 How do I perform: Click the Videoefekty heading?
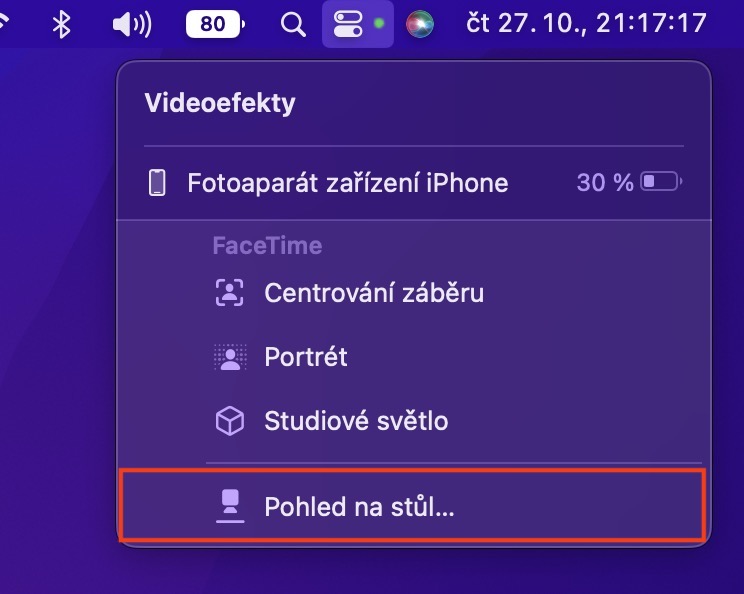[x=220, y=103]
